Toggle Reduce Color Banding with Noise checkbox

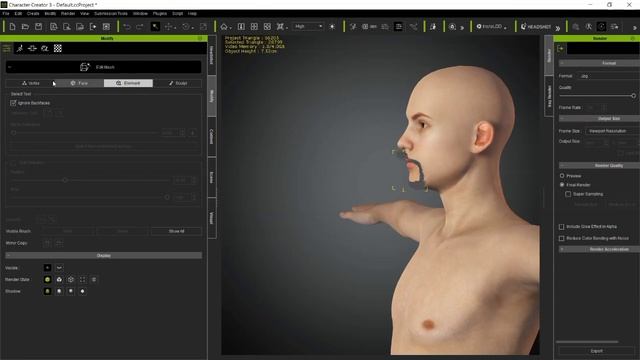coord(562,238)
